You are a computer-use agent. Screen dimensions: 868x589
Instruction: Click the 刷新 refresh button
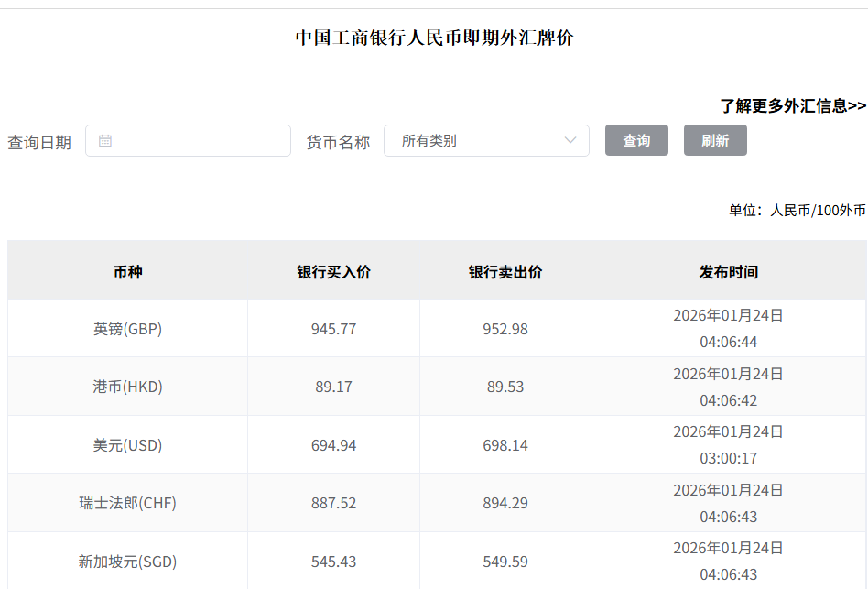tap(715, 140)
